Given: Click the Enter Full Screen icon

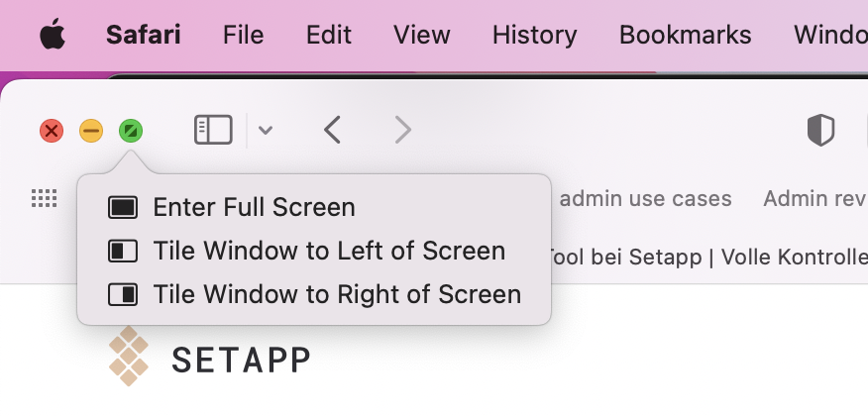Looking at the screenshot, I should point(123,208).
